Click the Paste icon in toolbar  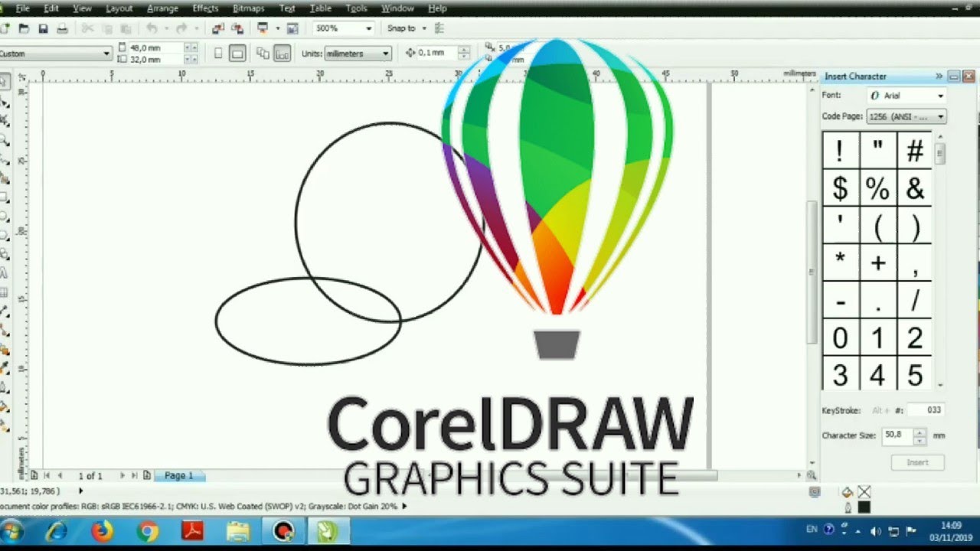(124, 28)
